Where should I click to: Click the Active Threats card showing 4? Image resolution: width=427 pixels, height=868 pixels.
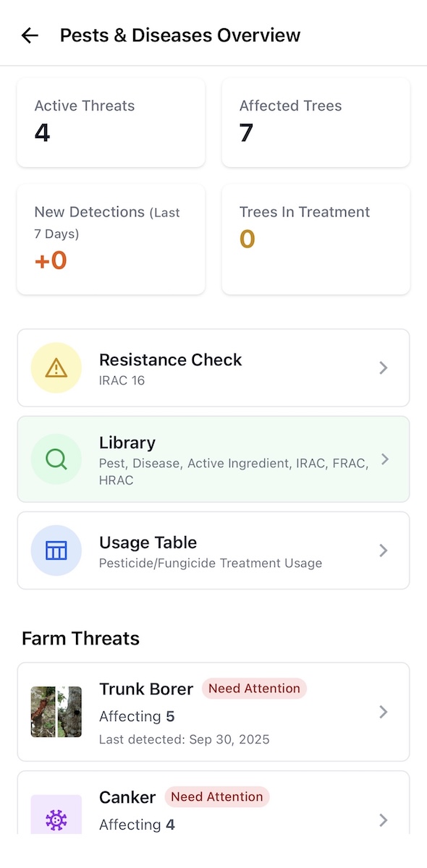tap(111, 122)
